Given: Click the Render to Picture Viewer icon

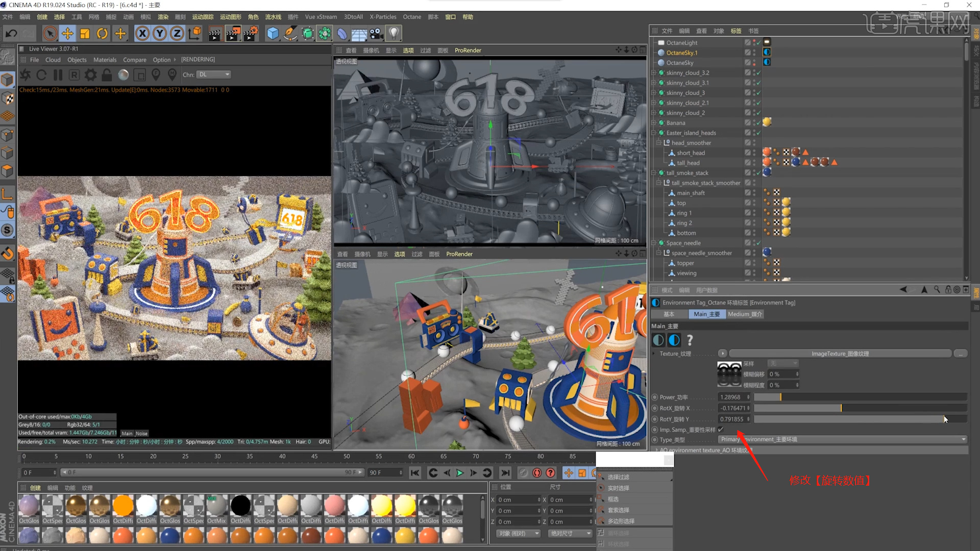Looking at the screenshot, I should tap(233, 33).
